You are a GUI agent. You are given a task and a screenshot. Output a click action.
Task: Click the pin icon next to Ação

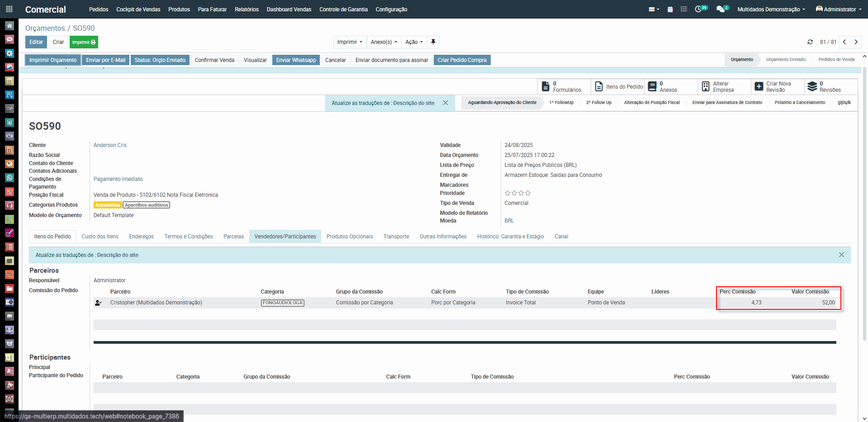(x=433, y=42)
